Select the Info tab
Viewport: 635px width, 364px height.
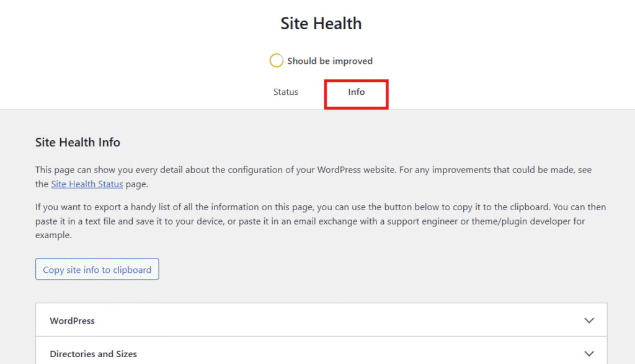[356, 92]
